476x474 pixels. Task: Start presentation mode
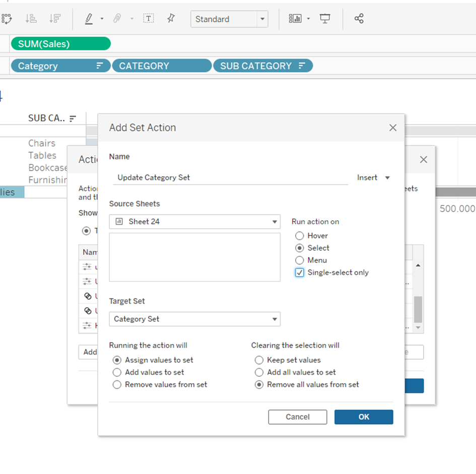(325, 19)
